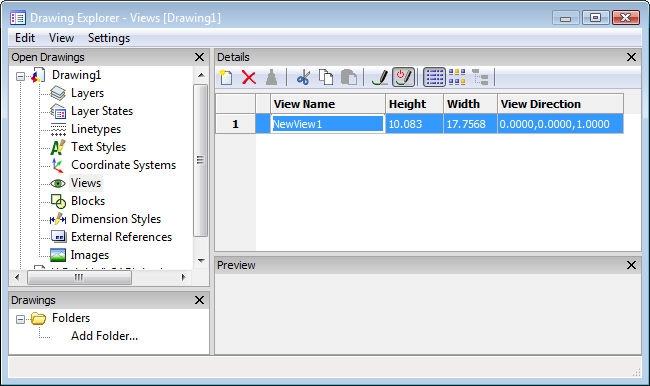Select Text Styles in the tree

(98, 147)
